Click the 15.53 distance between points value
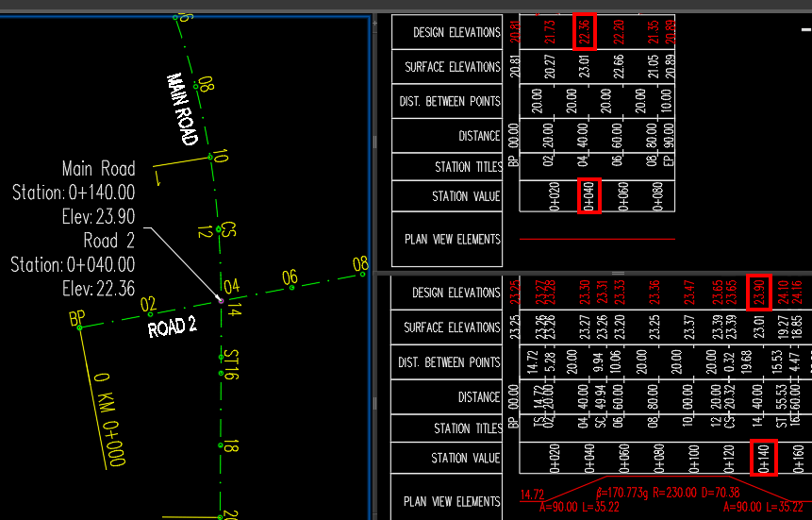The height and width of the screenshot is (520, 812). pos(777,361)
